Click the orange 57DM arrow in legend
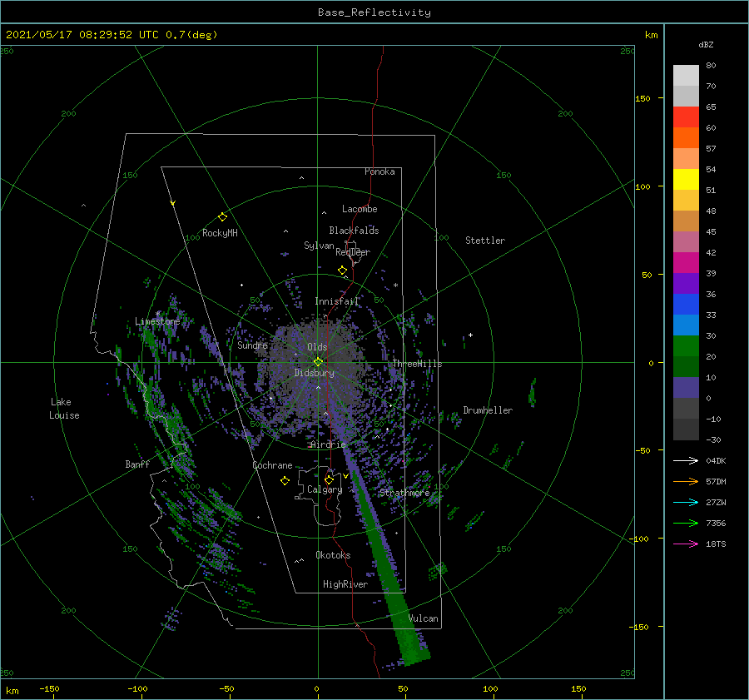Screen dimensions: 749x700 [686, 482]
